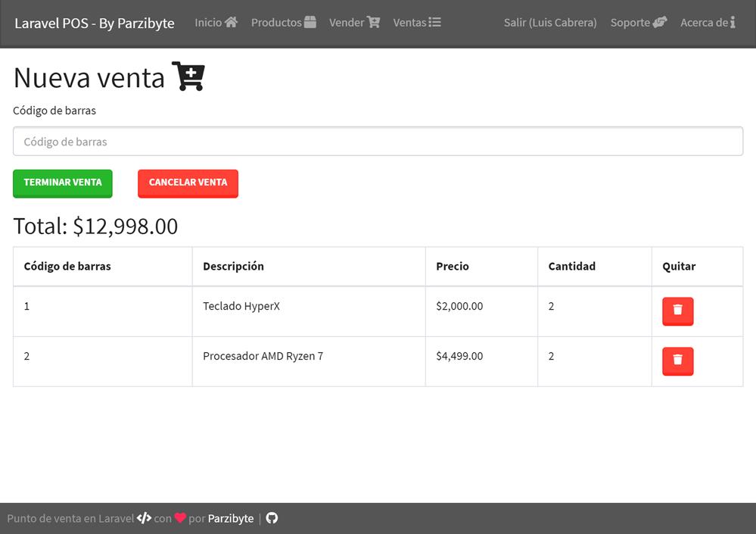
Task: Open the Parzibyte link in the footer
Action: [232, 518]
